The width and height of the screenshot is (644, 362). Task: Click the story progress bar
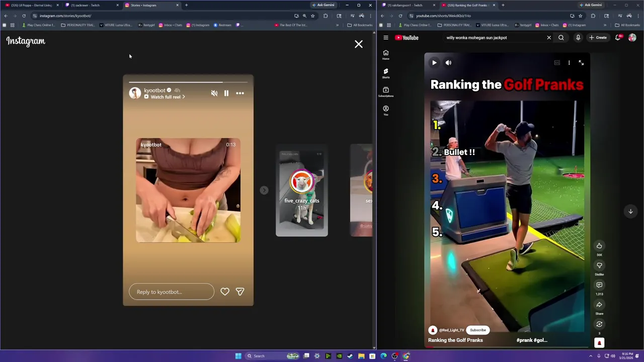[188, 82]
